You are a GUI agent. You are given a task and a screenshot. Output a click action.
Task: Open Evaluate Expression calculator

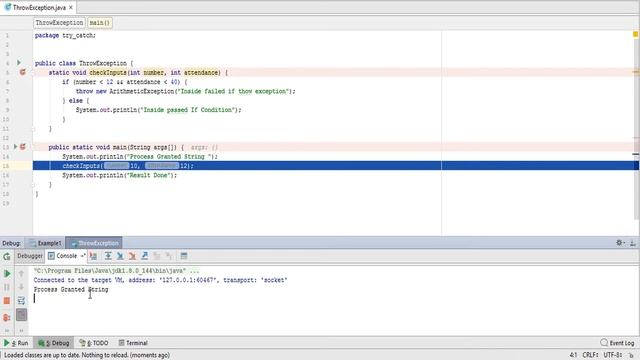point(184,256)
